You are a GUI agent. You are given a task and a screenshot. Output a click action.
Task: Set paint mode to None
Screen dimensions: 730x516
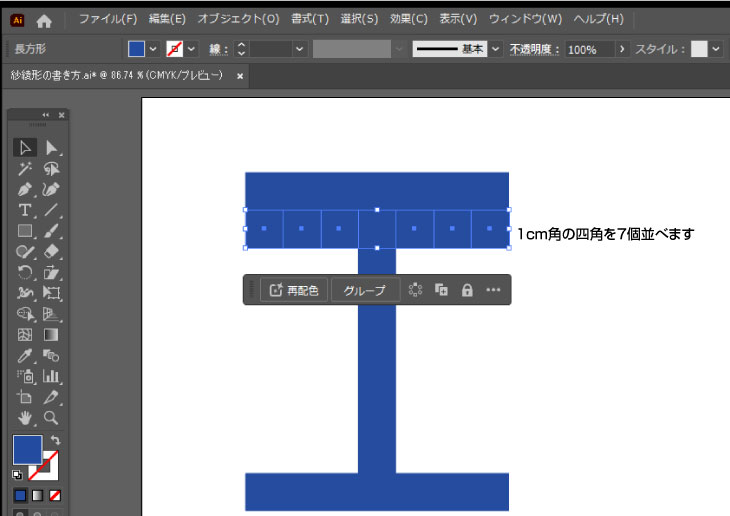56,495
